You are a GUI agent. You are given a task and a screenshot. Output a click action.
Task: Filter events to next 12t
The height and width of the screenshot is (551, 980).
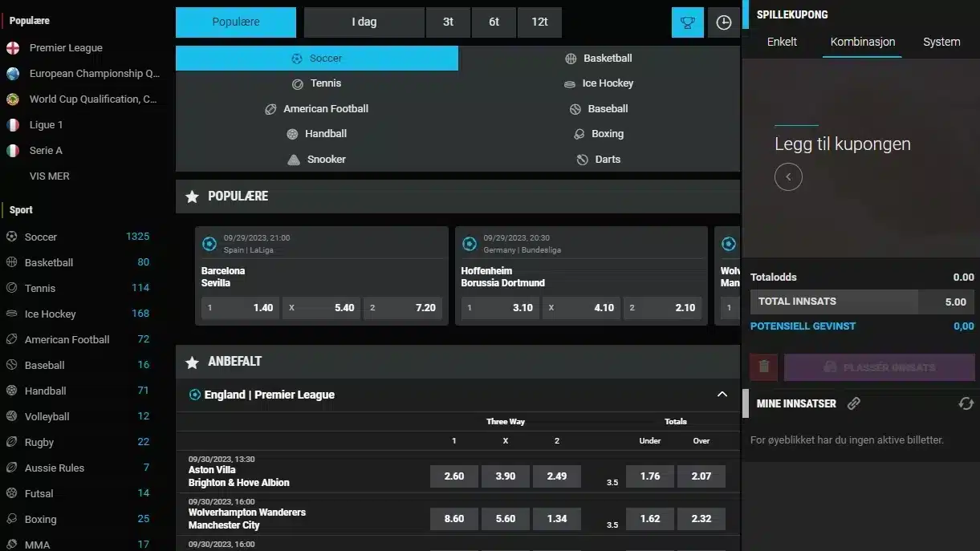(539, 22)
